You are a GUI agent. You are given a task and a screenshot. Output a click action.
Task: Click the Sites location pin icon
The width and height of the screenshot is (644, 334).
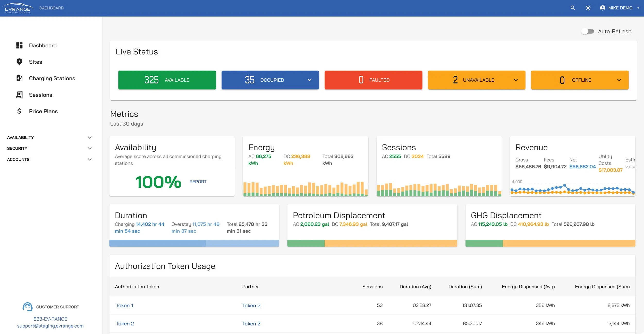coord(19,62)
